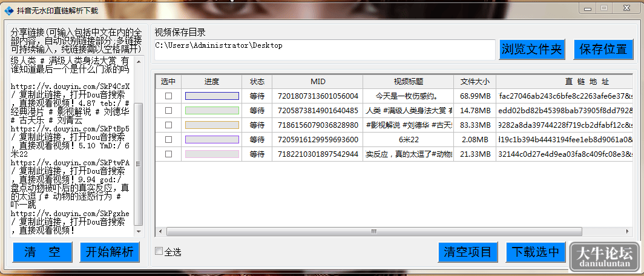The width and height of the screenshot is (644, 276).
Task: Click the link https://v.douyin.com/SkPtwPA
Action: tap(70, 163)
